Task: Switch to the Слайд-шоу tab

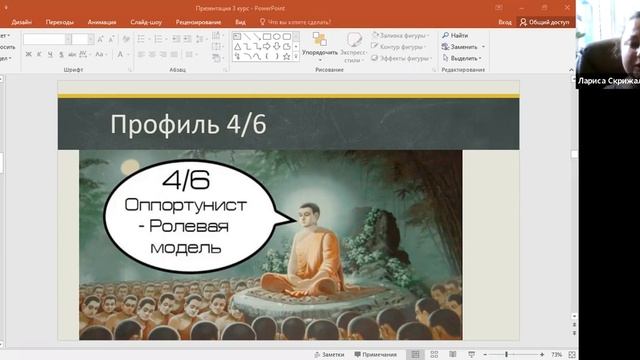Action: 146,22
